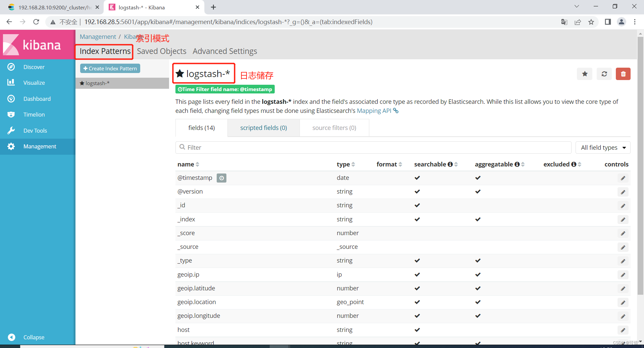Sort by searchable column arrows
The height and width of the screenshot is (348, 644).
pyautogui.click(x=456, y=164)
